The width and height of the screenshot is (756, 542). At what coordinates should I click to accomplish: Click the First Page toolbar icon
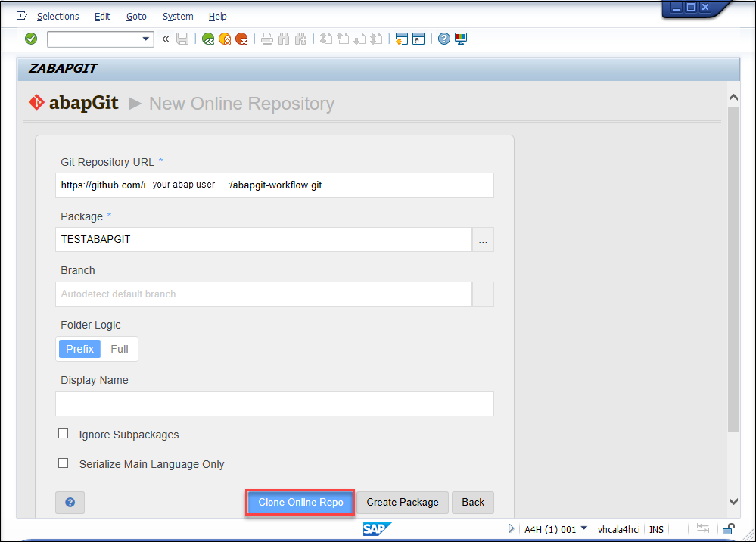(x=326, y=39)
